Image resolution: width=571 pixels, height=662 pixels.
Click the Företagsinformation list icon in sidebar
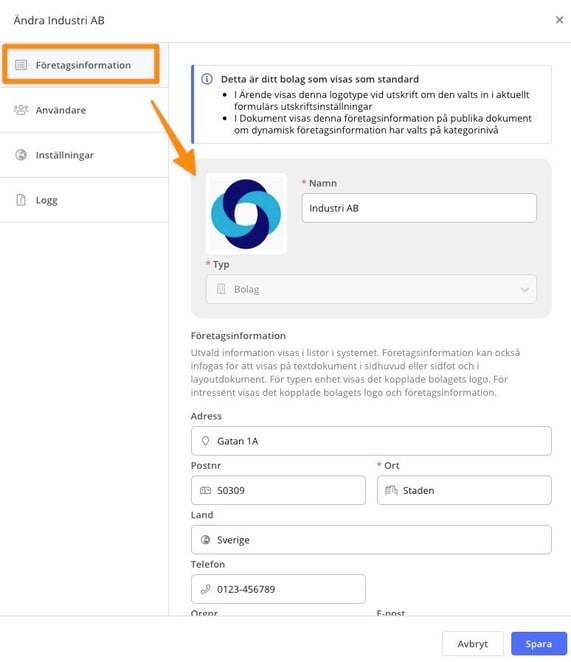[21, 65]
